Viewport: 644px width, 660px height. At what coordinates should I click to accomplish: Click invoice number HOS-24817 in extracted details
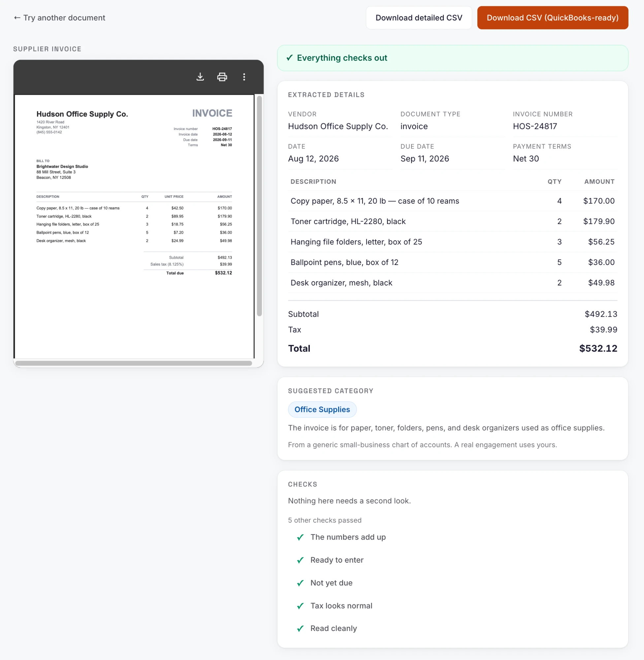pyautogui.click(x=535, y=126)
